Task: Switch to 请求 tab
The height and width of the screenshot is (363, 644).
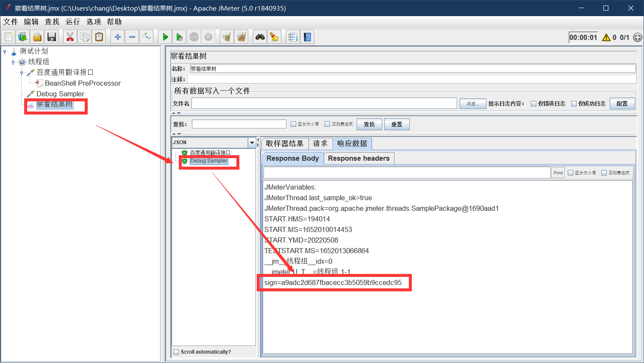Action: [x=320, y=144]
